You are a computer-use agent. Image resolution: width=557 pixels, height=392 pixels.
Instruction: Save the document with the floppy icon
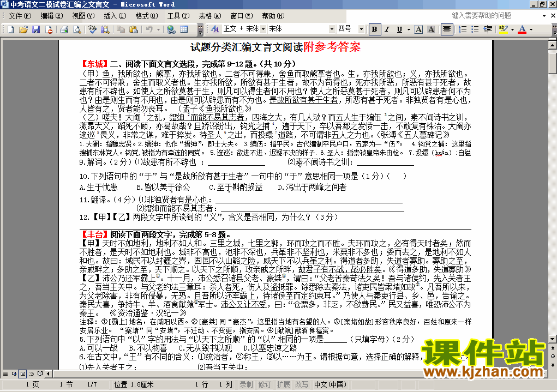click(x=36, y=29)
